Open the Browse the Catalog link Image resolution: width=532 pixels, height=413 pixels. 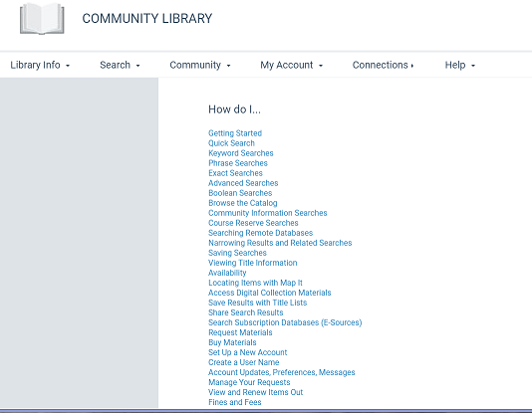[x=243, y=203]
